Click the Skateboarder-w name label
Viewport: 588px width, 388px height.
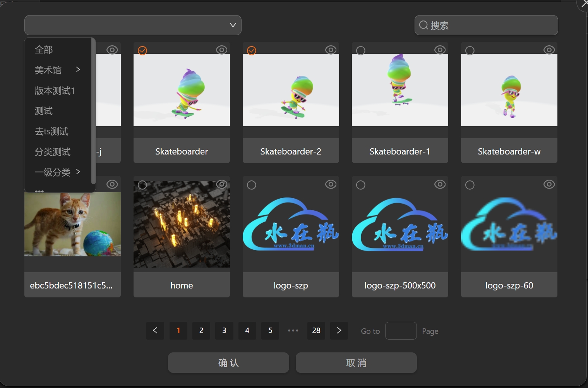coord(509,151)
